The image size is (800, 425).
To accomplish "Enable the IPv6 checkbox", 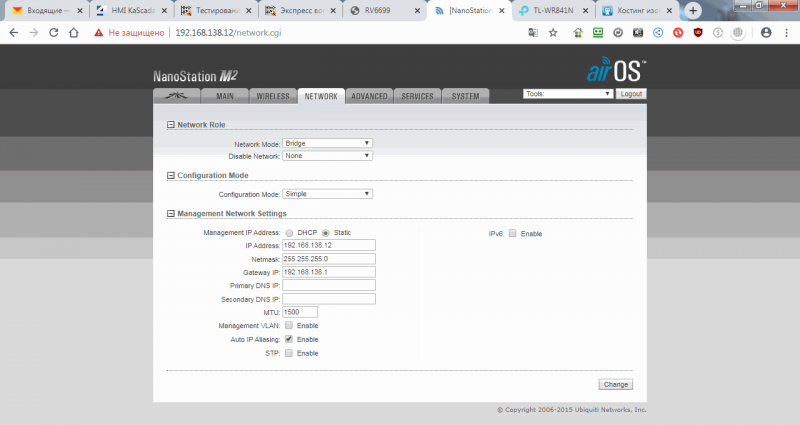I will coord(512,233).
